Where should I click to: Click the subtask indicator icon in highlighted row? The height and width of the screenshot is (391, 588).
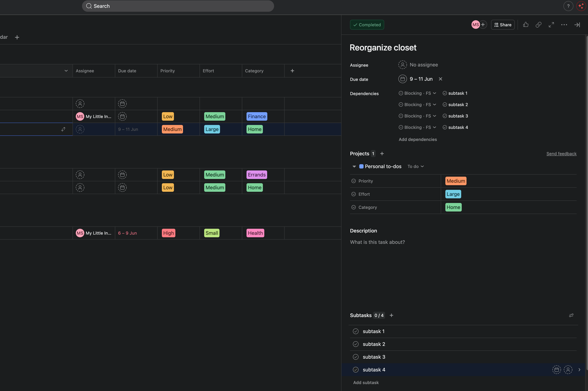click(x=63, y=129)
